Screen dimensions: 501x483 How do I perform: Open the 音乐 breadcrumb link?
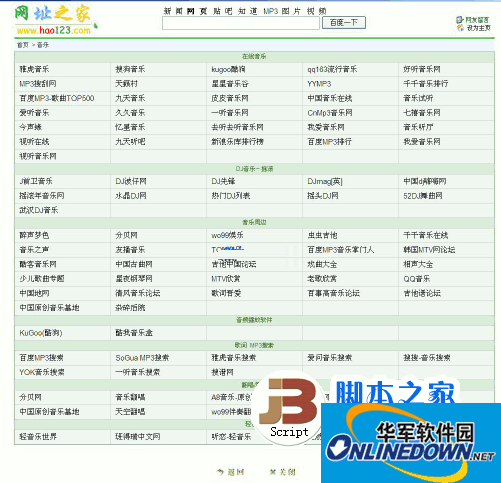click(43, 45)
